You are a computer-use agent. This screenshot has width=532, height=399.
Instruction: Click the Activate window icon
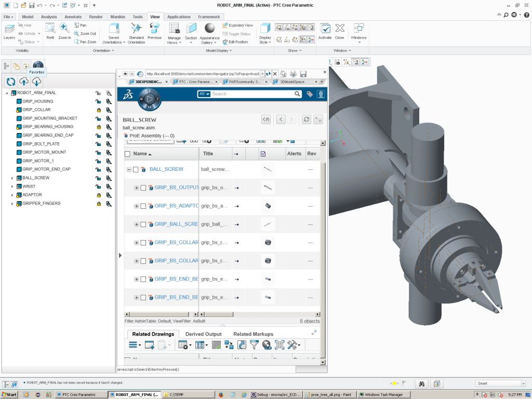click(325, 29)
